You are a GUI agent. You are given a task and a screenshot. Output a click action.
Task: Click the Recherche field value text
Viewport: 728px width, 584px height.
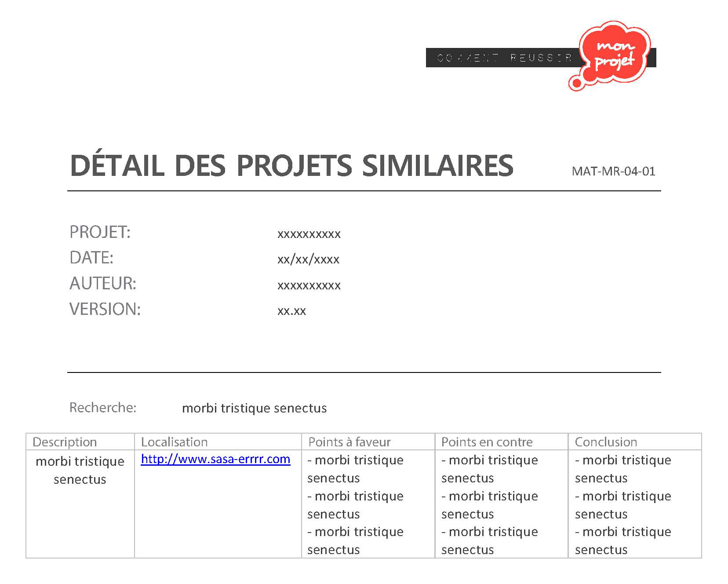pos(254,408)
